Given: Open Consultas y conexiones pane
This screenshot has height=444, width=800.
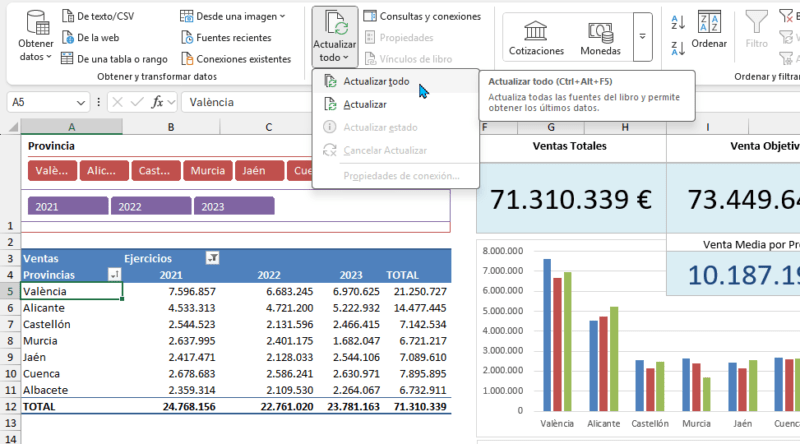Looking at the screenshot, I should [422, 16].
